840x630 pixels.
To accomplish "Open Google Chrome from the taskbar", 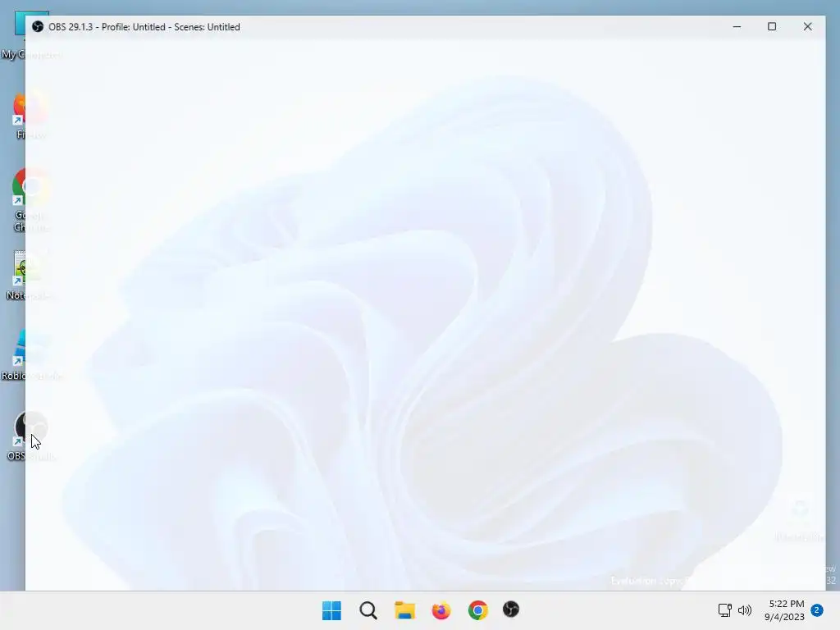I will pyautogui.click(x=478, y=610).
